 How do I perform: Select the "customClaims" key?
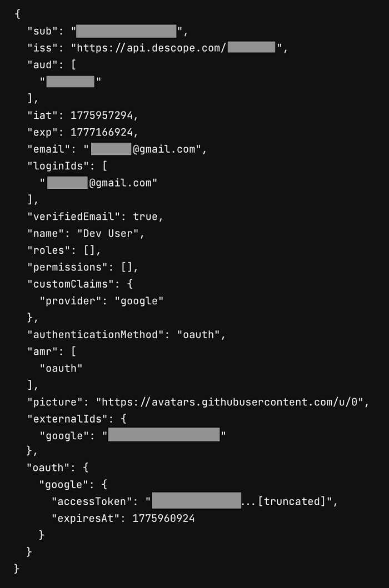pos(70,284)
